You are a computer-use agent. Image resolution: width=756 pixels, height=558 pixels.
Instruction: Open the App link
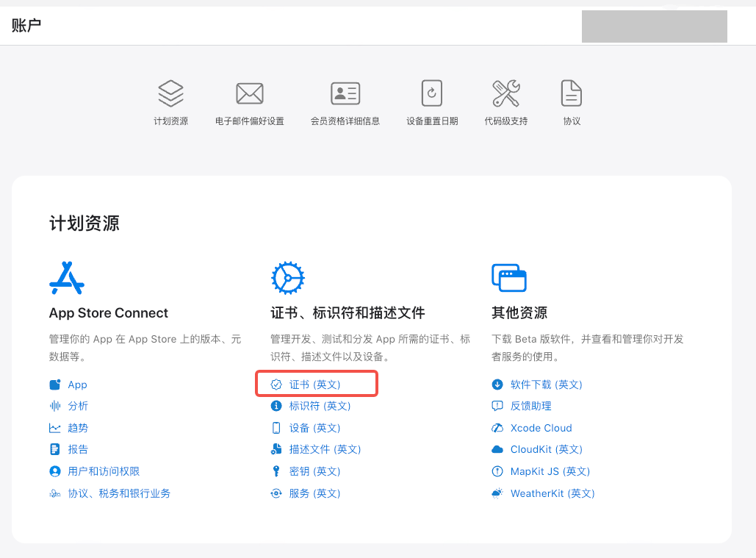(77, 384)
